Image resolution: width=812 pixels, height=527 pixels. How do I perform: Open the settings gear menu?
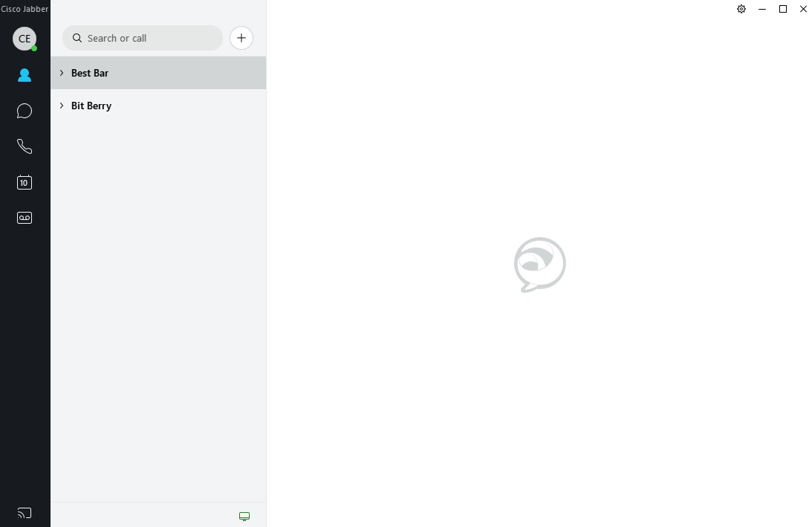click(x=741, y=9)
